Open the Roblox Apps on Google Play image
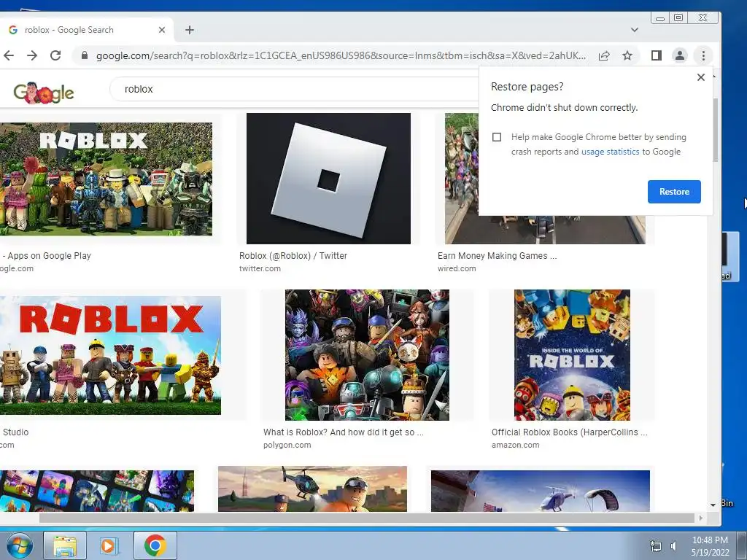747x560 pixels. coord(106,179)
